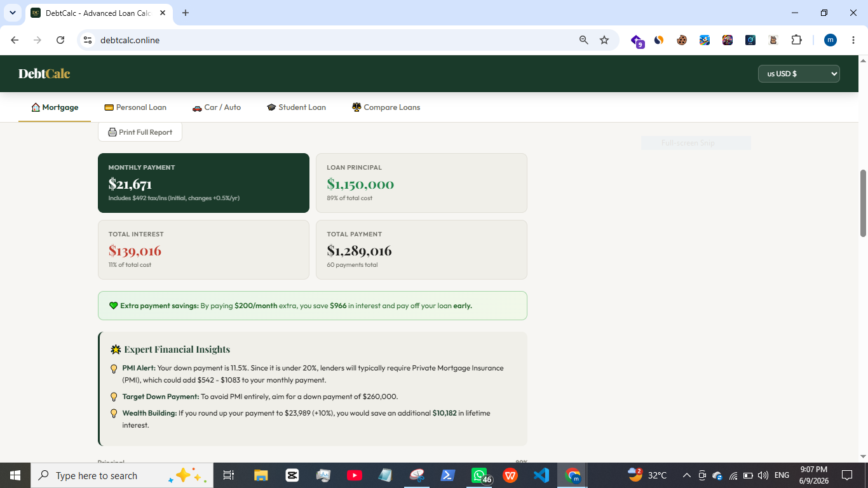Go to the Student Loan tab
This screenshot has height=488, width=868.
(296, 107)
